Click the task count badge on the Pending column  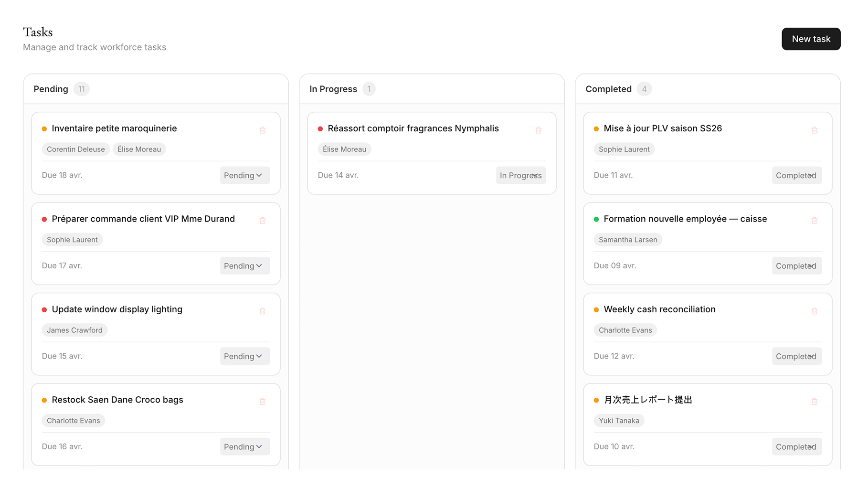[x=81, y=89]
